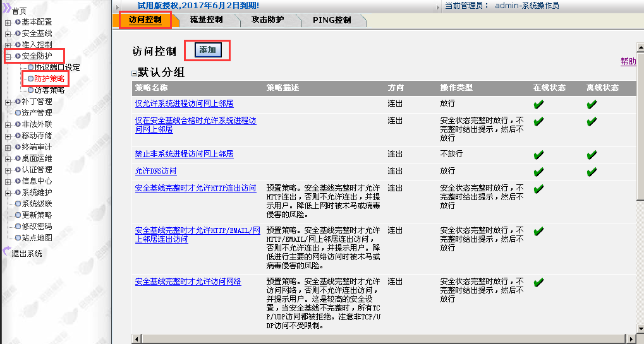
Task: Switch to the 流量控制 tab
Action: [206, 20]
